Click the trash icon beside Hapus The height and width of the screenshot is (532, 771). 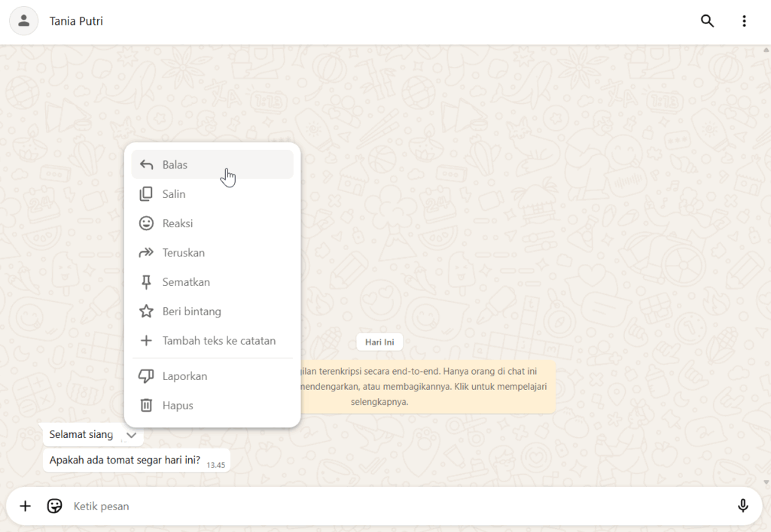(x=147, y=406)
